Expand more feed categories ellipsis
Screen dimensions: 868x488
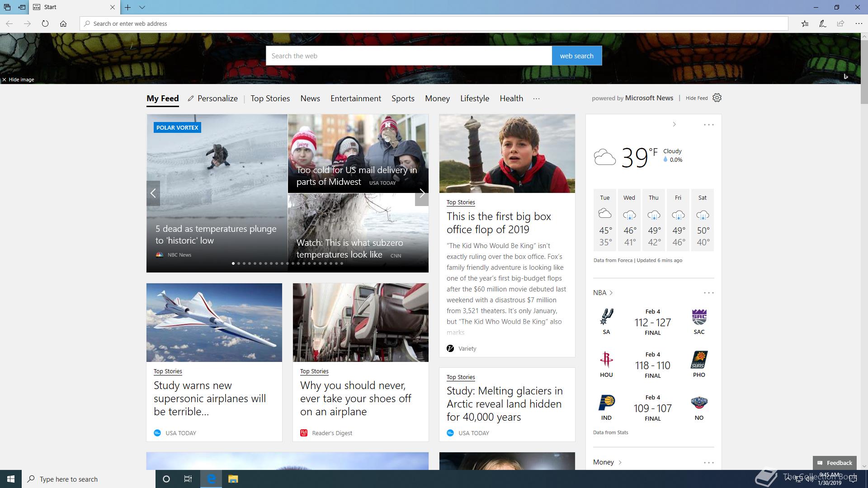(x=536, y=99)
